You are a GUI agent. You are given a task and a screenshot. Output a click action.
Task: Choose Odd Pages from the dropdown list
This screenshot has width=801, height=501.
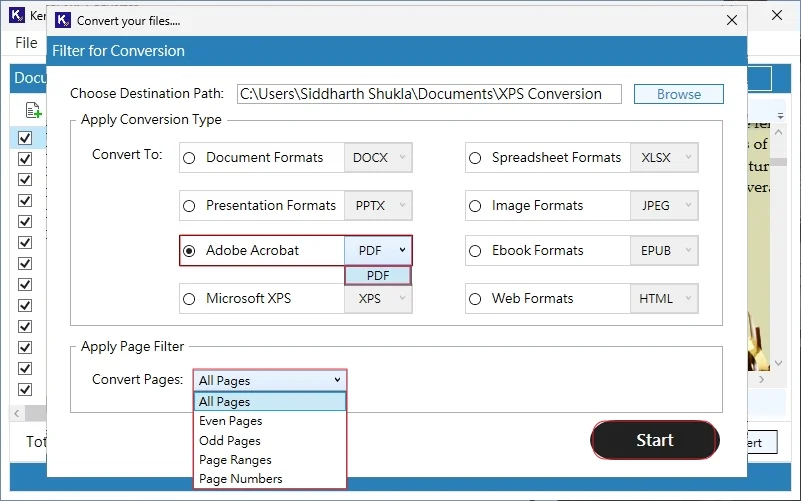(x=270, y=440)
